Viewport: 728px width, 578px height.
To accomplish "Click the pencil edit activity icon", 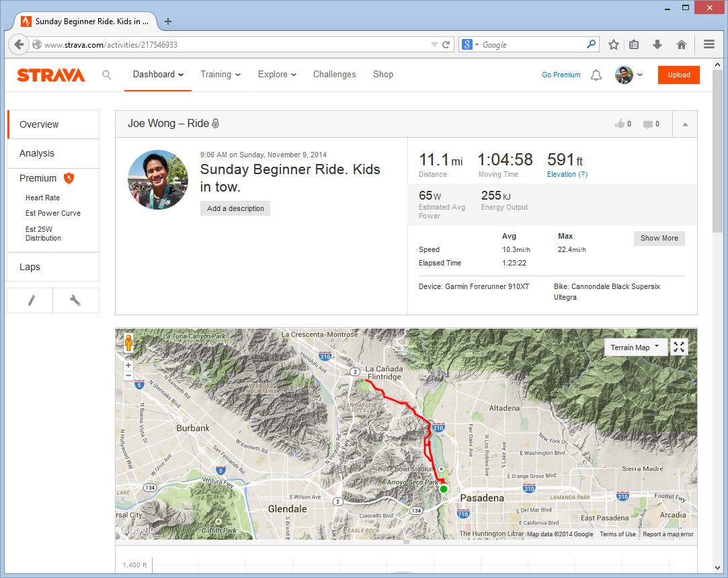I will (30, 300).
